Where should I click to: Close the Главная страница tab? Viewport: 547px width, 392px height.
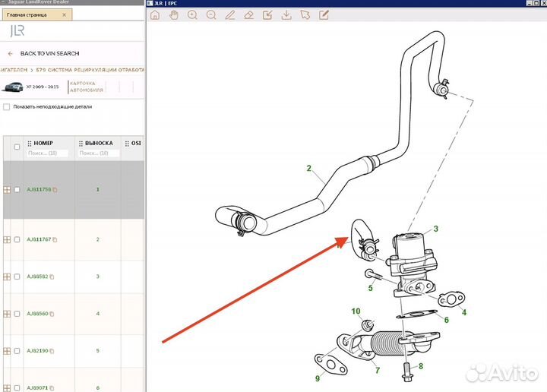tap(64, 15)
